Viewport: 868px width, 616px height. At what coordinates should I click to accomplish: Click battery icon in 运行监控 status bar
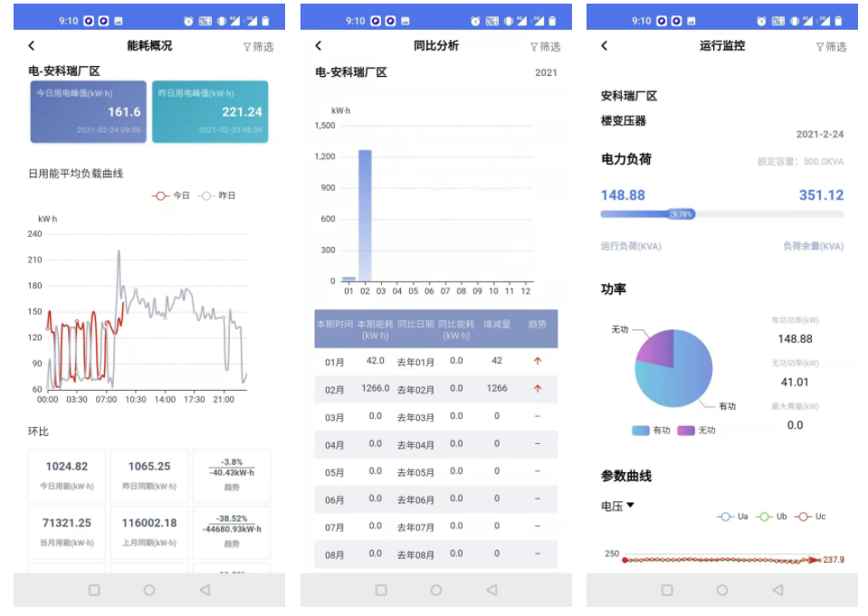pos(839,21)
